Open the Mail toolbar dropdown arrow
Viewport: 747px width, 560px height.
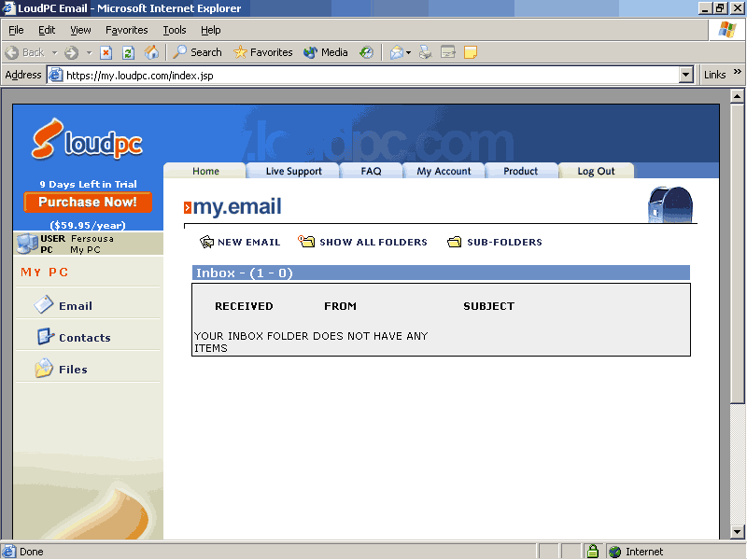[409, 53]
